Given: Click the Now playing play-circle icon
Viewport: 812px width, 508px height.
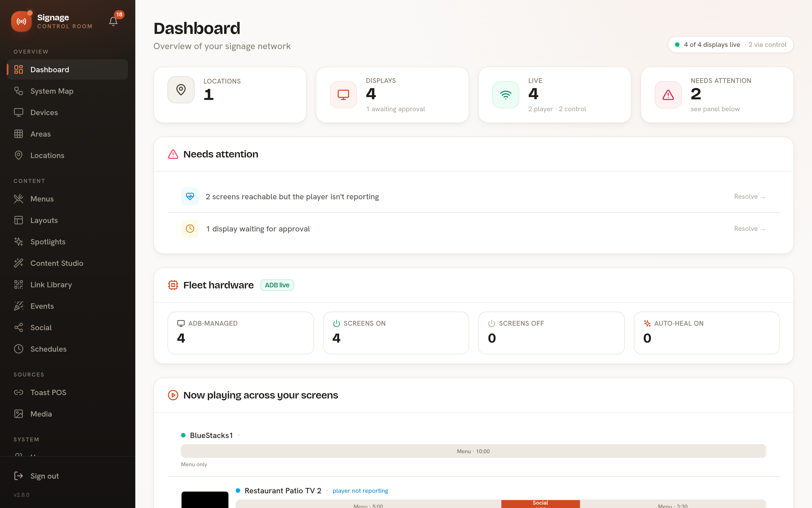Looking at the screenshot, I should click(173, 395).
